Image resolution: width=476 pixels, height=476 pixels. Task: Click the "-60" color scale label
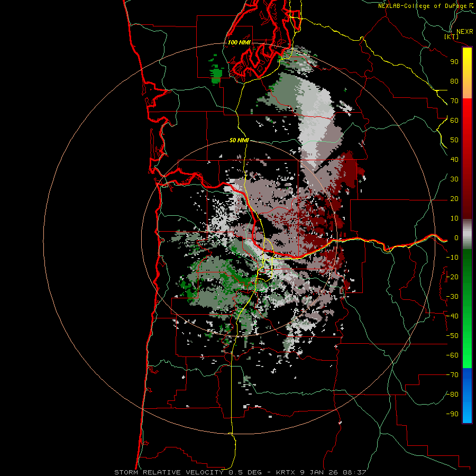tap(452, 355)
